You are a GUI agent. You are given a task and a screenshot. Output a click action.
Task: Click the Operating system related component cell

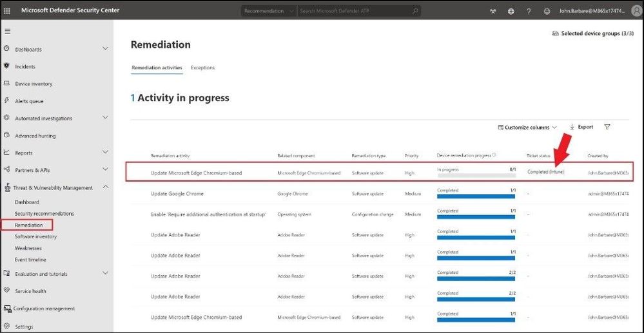[x=294, y=214]
